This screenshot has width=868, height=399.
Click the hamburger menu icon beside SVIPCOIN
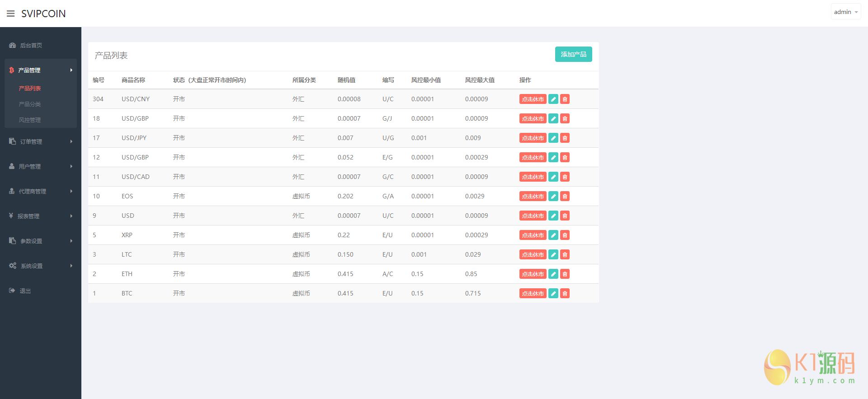point(11,14)
